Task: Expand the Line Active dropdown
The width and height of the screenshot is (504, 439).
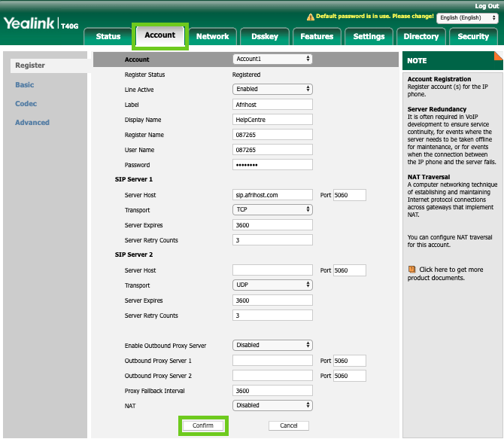Action: coord(272,90)
